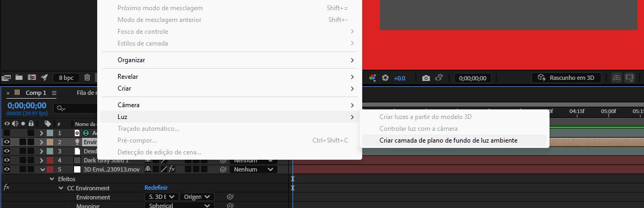The image size is (644, 208).
Task: Toggle visibility eye of layer 2
Action: (x=7, y=142)
